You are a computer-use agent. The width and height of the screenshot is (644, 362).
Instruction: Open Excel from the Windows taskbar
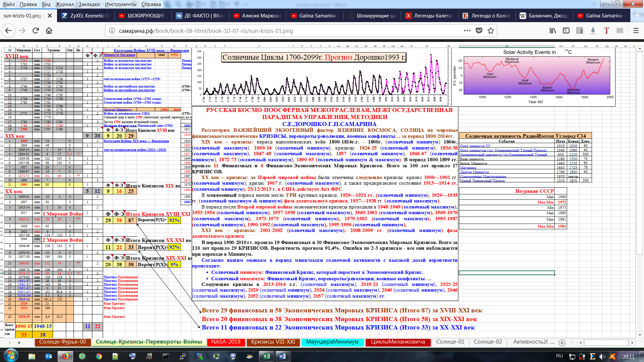[267, 356]
